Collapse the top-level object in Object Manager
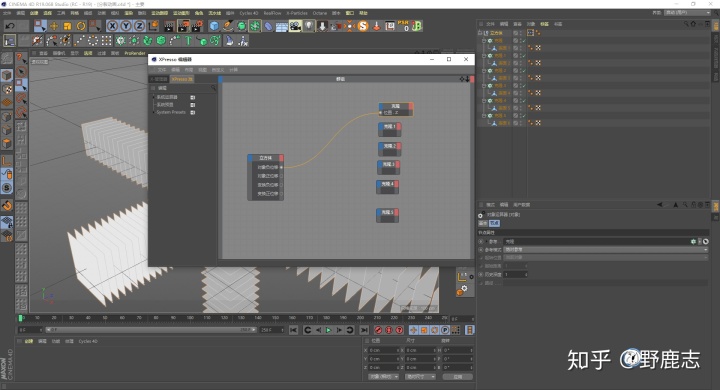 (x=479, y=33)
